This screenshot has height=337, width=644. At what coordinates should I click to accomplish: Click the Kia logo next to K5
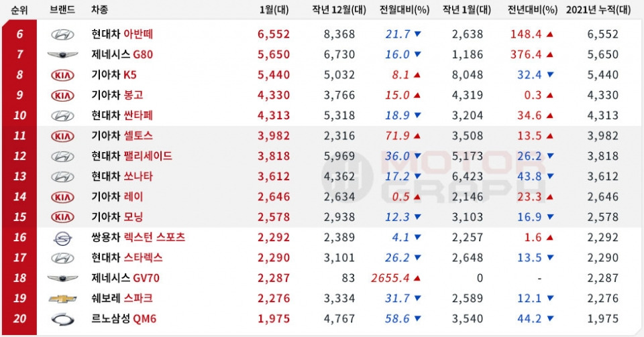62,75
